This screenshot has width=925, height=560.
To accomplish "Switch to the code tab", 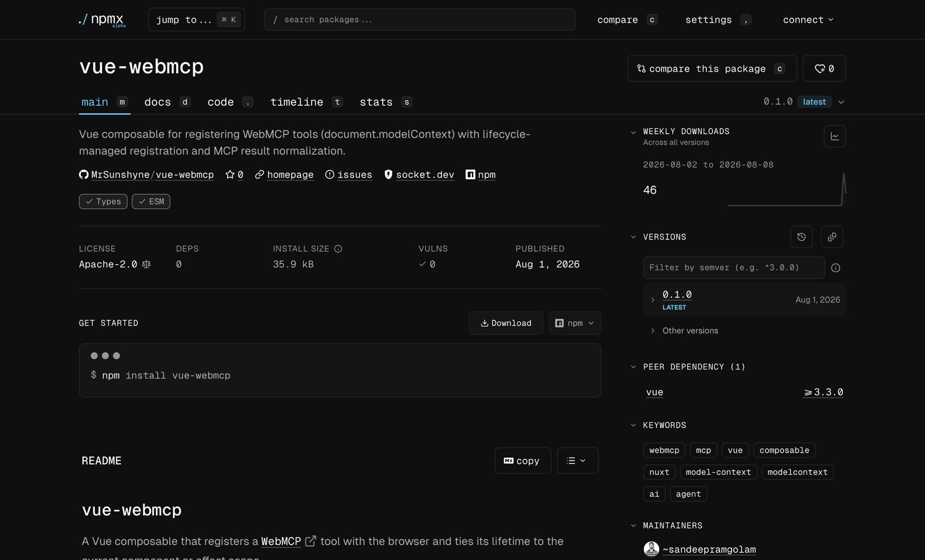I will click(230, 102).
